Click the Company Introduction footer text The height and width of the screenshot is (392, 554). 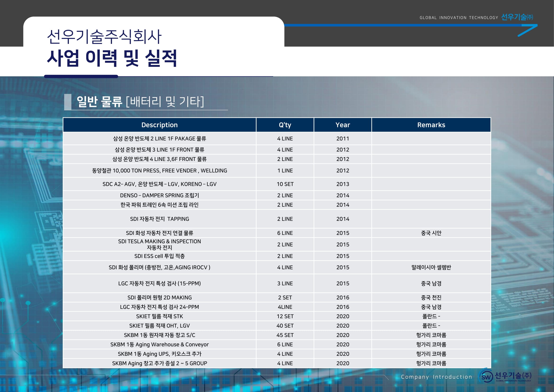[436, 377]
